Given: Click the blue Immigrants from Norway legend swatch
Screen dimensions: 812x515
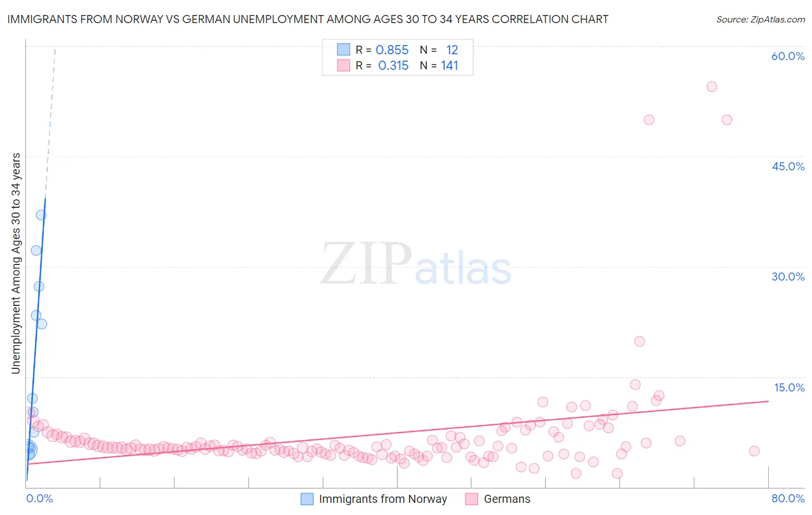Looking at the screenshot, I should pyautogui.click(x=307, y=499).
